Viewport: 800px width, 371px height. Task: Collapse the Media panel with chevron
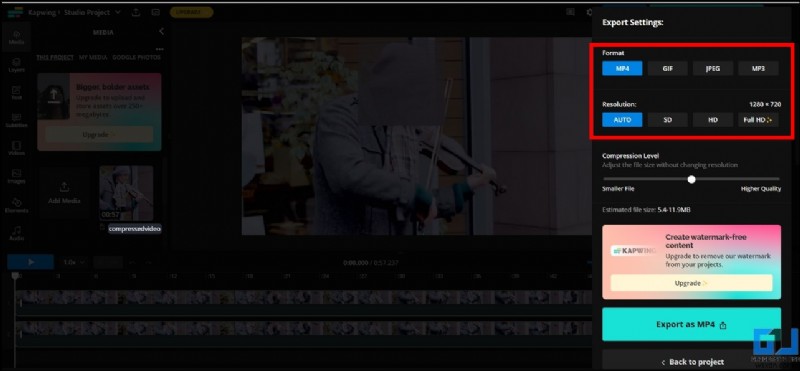(161, 32)
